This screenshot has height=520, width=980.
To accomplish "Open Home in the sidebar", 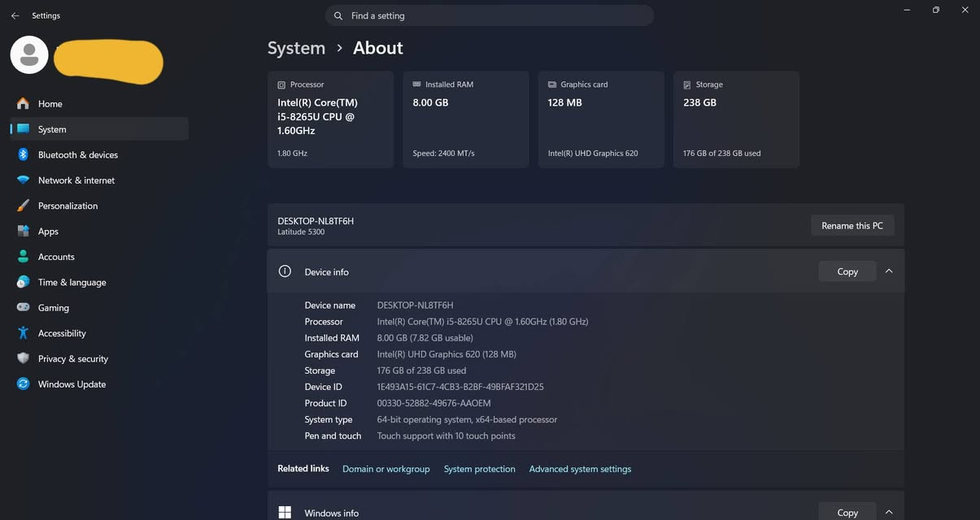I will pyautogui.click(x=99, y=103).
